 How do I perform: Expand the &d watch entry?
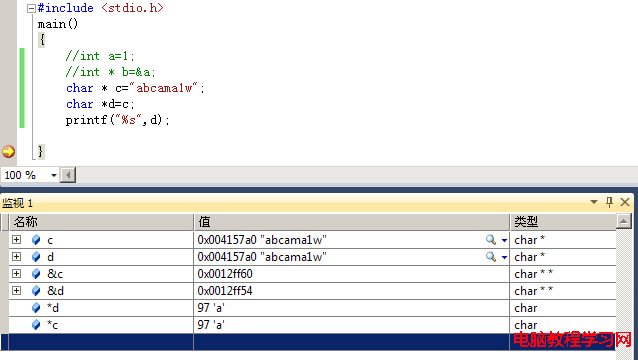click(x=16, y=290)
